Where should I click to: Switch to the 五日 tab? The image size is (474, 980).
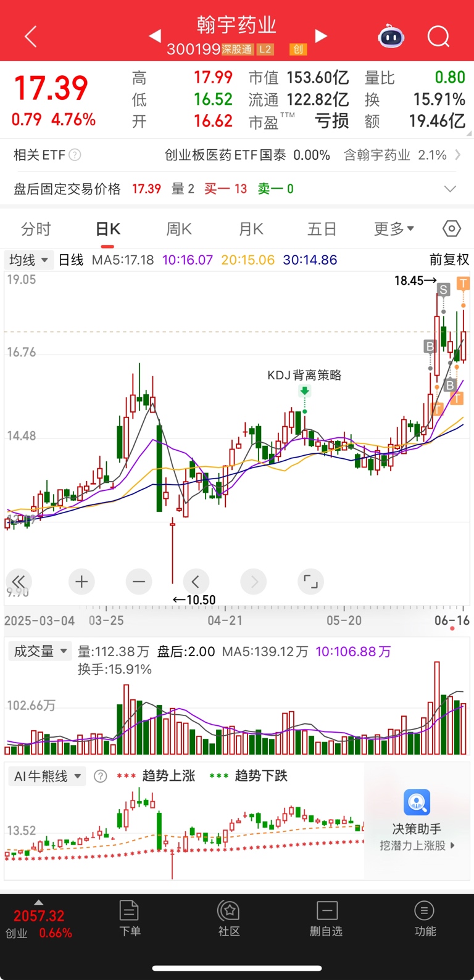click(x=322, y=229)
